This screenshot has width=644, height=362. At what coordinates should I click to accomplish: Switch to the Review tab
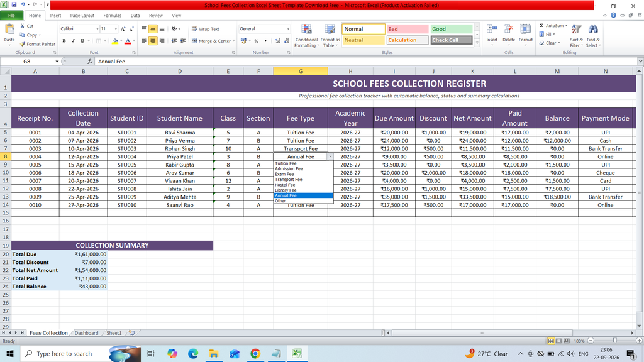[x=156, y=16]
